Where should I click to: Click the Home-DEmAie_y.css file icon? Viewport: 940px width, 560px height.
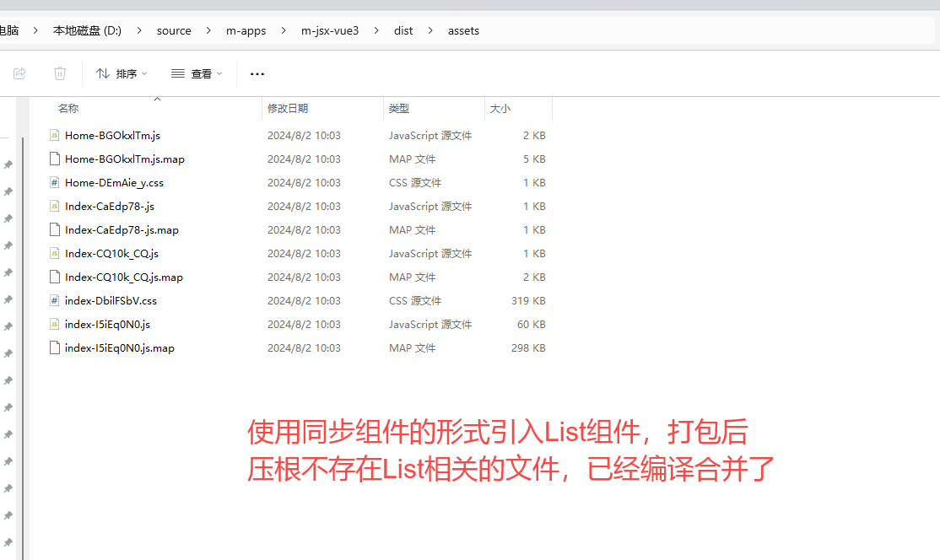click(55, 183)
